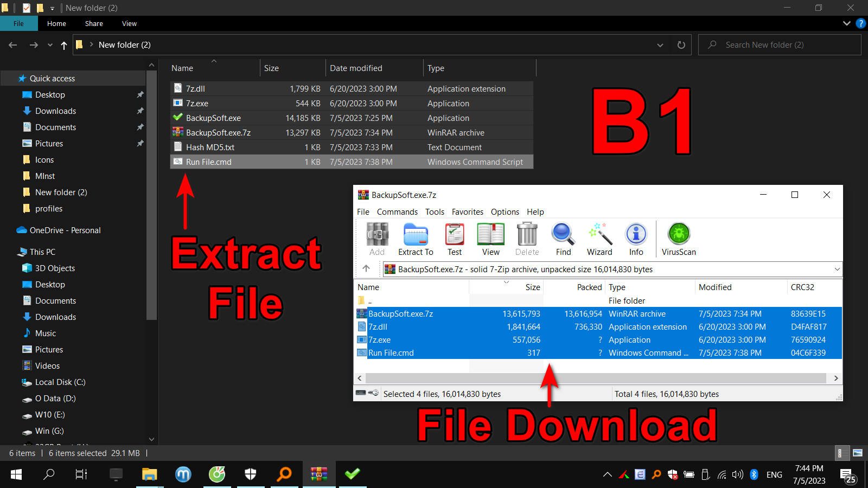868x488 pixels.
Task: Open the notification center icon
Action: click(847, 476)
